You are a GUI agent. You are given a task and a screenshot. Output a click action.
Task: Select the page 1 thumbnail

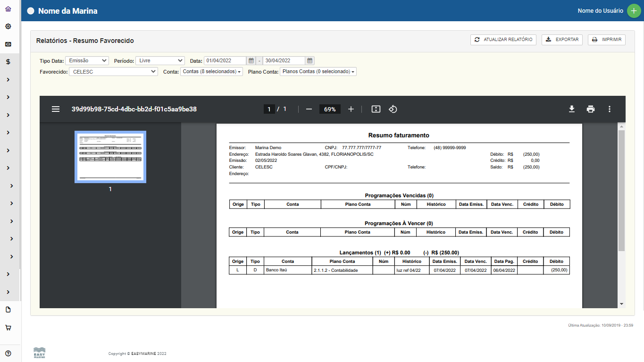tap(110, 157)
